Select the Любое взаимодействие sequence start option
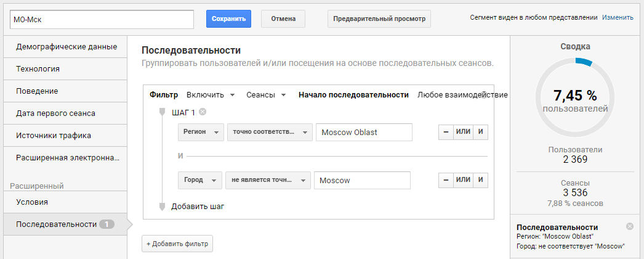The height and width of the screenshot is (259, 644). [462, 95]
